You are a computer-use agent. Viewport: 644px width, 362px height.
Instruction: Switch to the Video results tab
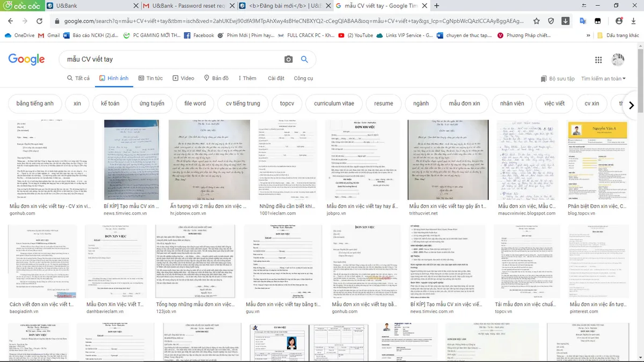pyautogui.click(x=184, y=78)
